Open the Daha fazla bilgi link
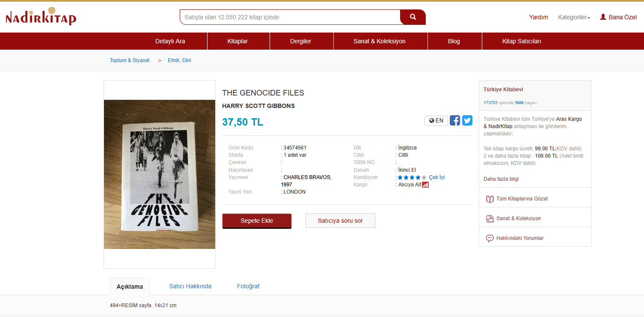This screenshot has width=644, height=317. point(501,179)
